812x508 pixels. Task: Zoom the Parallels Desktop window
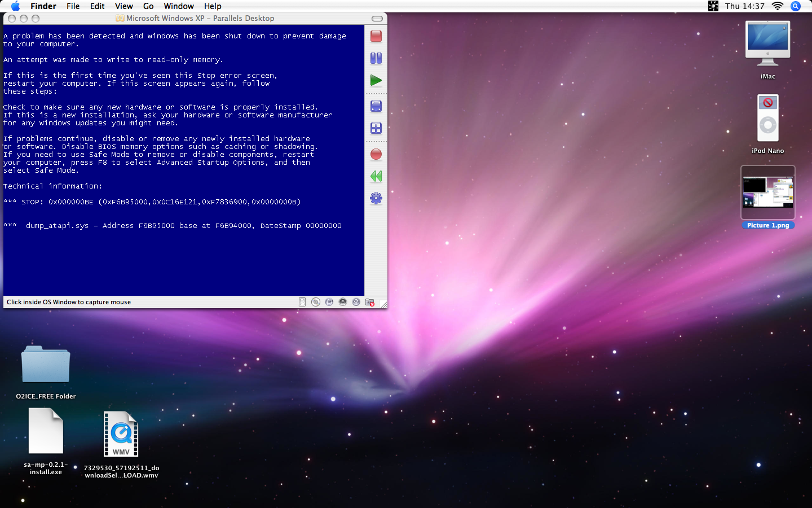[36, 19]
